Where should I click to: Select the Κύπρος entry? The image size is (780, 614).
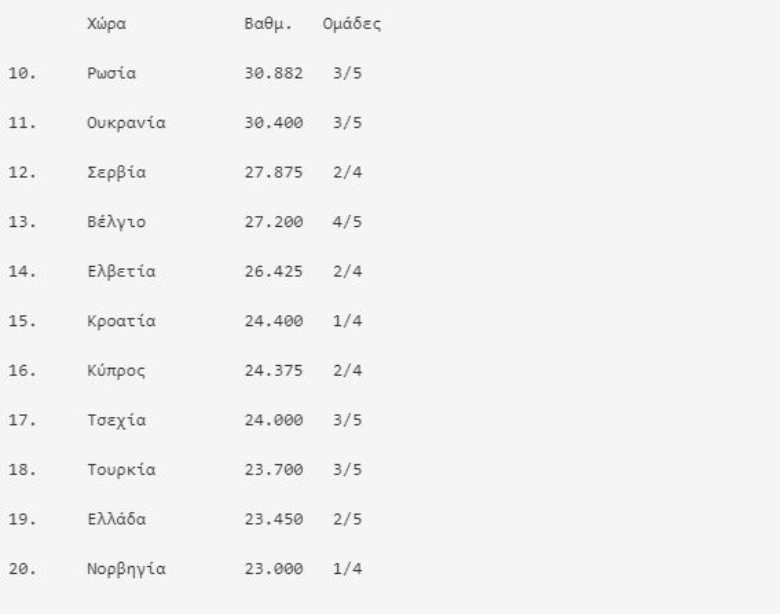click(116, 371)
